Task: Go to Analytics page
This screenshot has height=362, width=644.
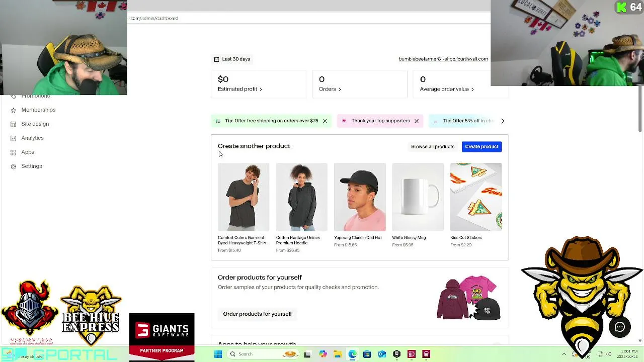Action: point(32,138)
